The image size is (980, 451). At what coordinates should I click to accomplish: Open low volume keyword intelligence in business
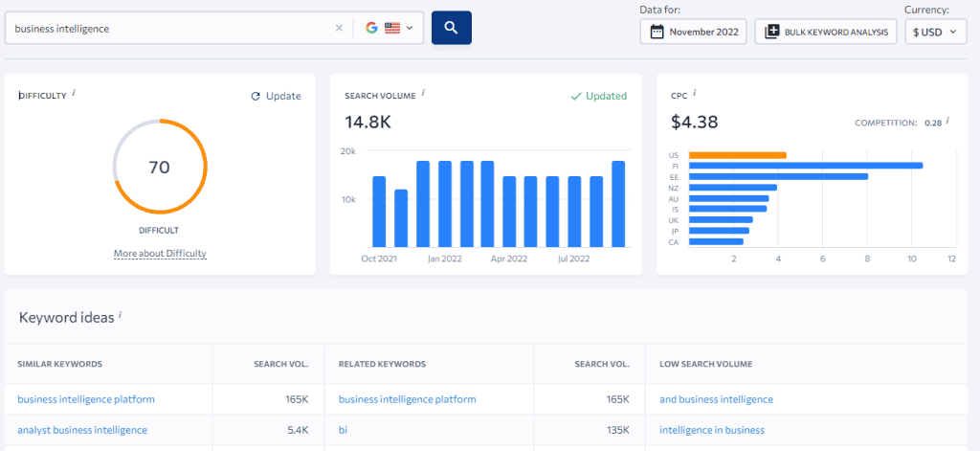coord(712,430)
